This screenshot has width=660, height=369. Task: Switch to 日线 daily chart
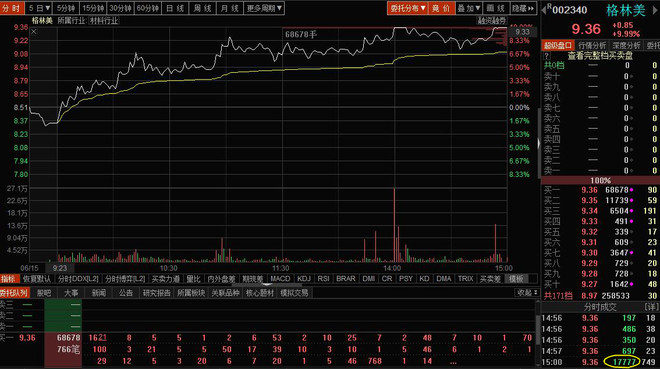[175, 8]
